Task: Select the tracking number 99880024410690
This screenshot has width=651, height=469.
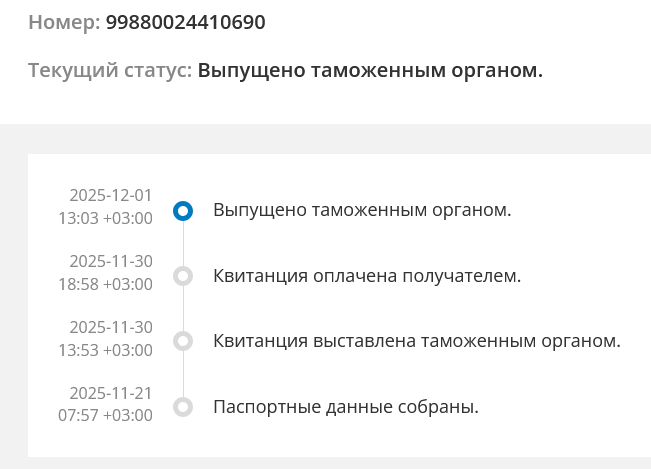Action: click(185, 22)
